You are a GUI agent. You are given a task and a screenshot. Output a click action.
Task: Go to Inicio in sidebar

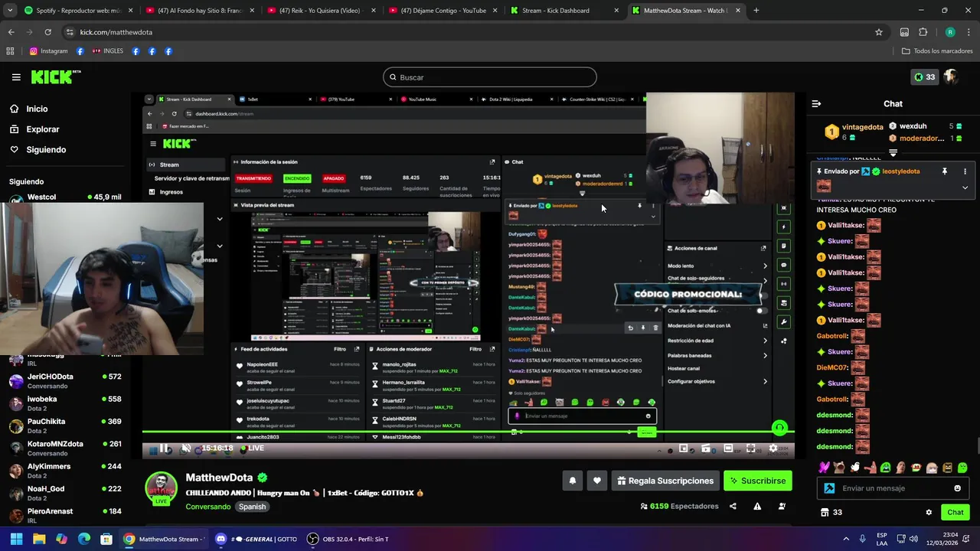click(28, 109)
